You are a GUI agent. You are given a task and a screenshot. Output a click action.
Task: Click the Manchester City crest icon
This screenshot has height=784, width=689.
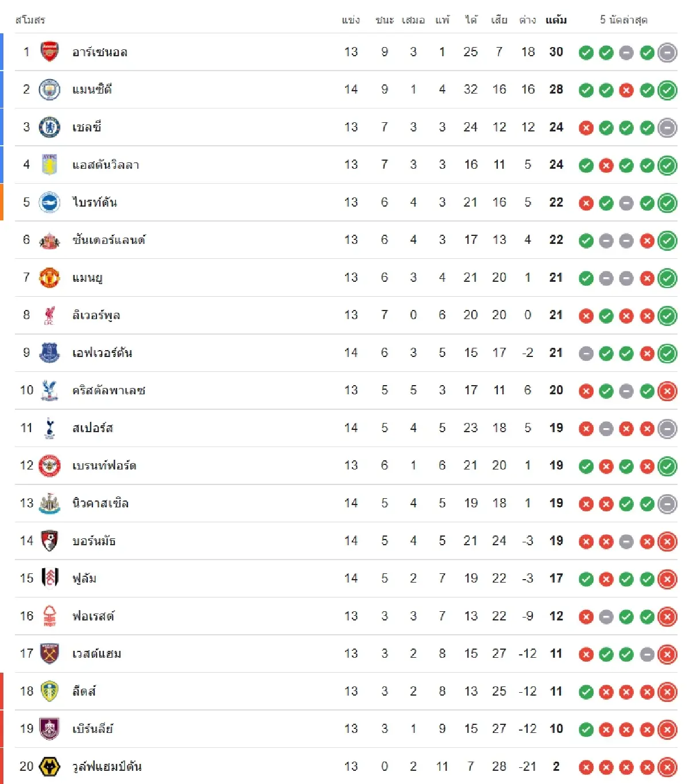click(x=49, y=90)
